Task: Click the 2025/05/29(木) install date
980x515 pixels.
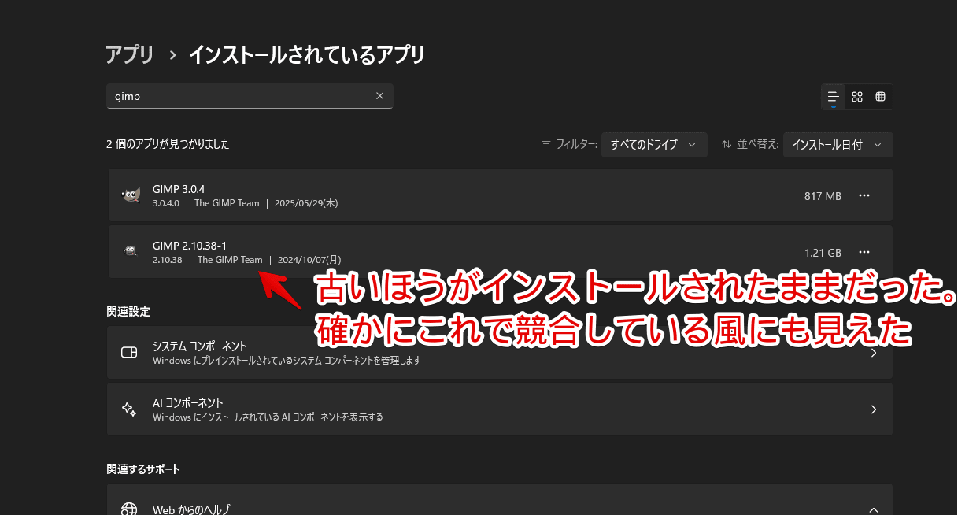Action: (306, 203)
